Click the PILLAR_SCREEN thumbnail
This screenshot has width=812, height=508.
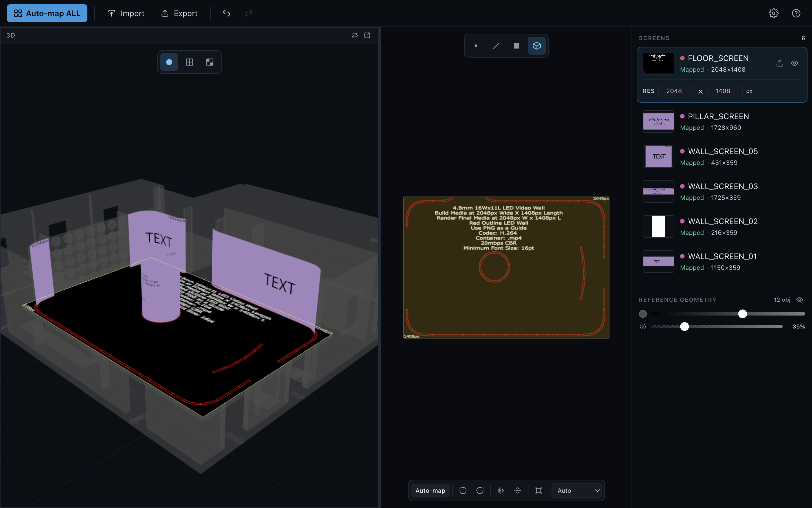point(658,121)
